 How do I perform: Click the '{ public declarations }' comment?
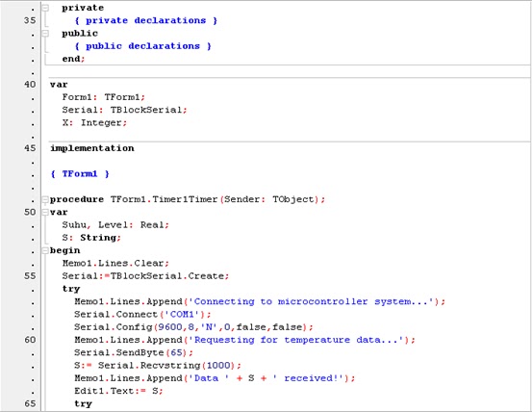click(142, 46)
